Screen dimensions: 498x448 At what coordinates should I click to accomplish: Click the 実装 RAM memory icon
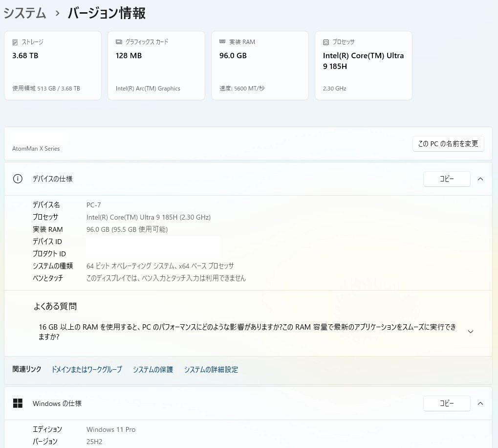pos(222,42)
